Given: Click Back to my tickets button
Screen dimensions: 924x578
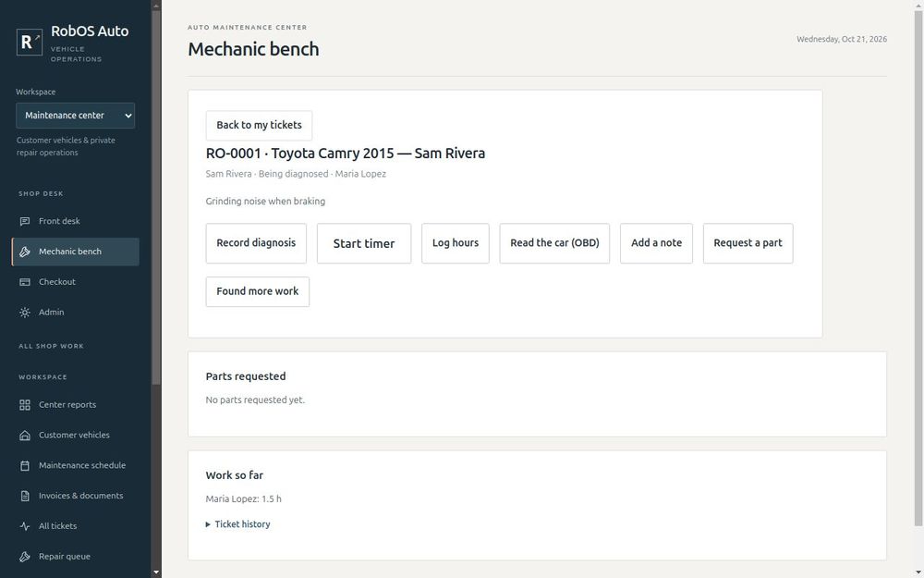Looking at the screenshot, I should [259, 125].
